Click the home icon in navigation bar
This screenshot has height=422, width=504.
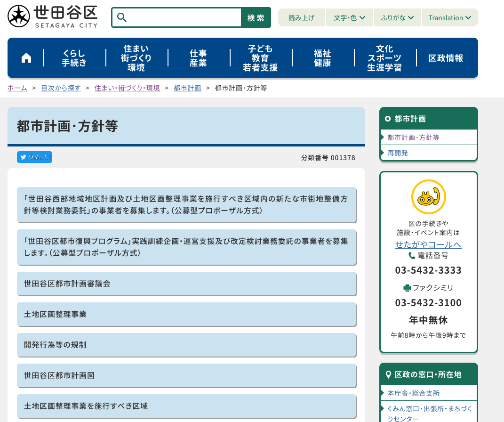[26, 58]
